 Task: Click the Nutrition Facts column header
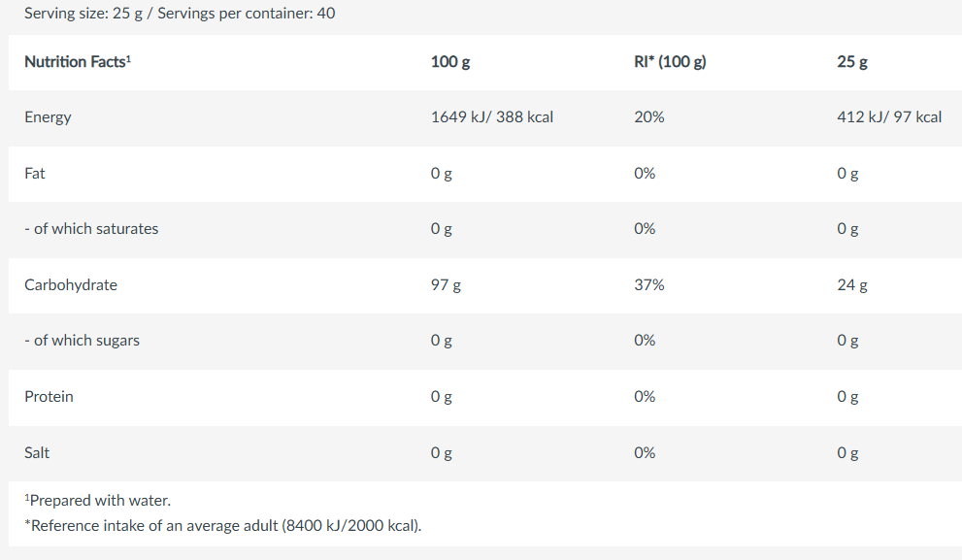[x=77, y=62]
